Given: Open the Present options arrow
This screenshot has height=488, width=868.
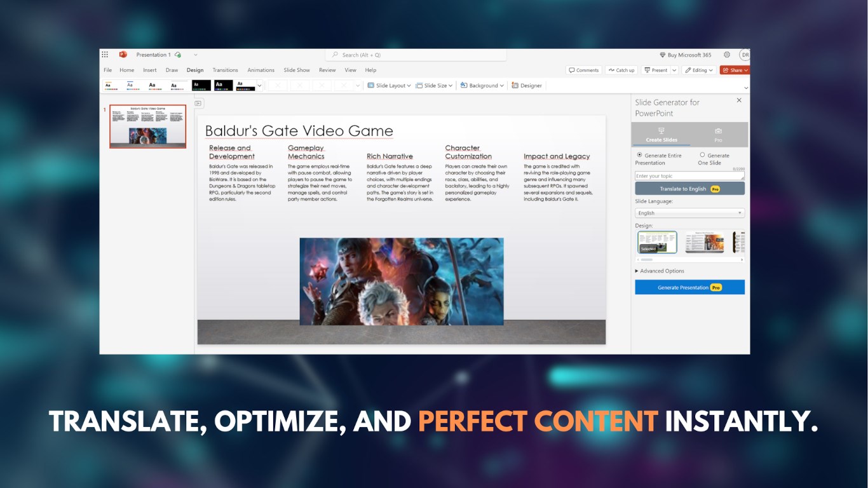Looking at the screenshot, I should (674, 70).
